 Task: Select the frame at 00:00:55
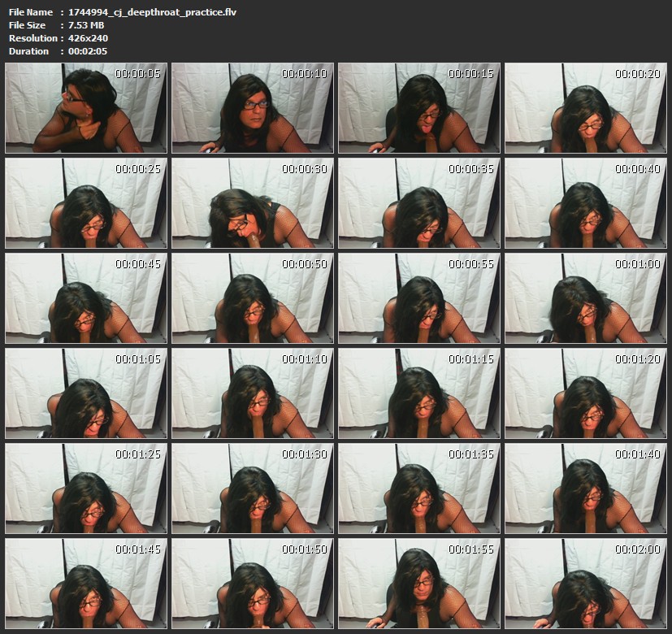pos(419,298)
